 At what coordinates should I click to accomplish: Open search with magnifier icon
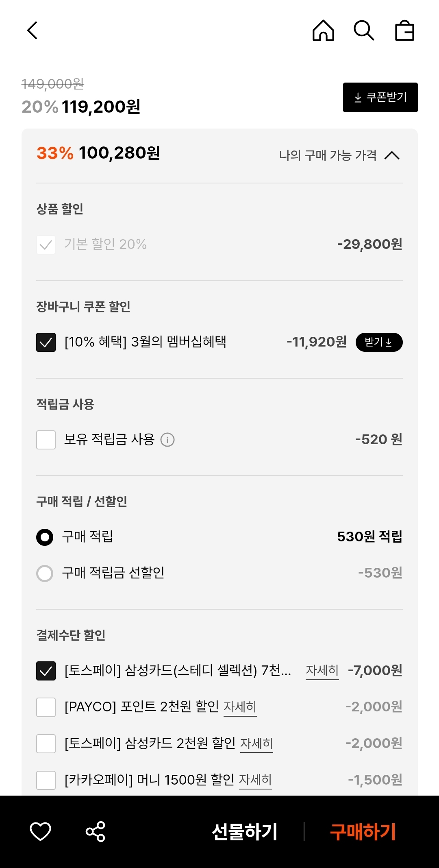[x=363, y=31]
